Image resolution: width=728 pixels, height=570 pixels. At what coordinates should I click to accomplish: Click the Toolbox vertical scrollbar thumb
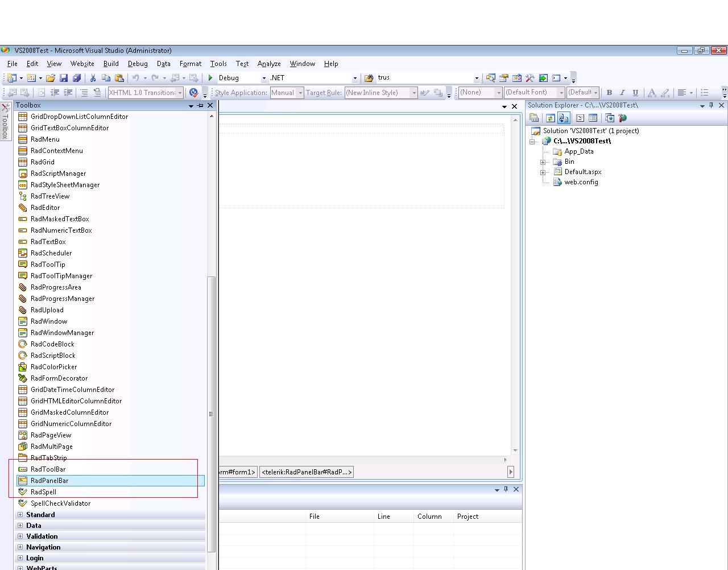pyautogui.click(x=211, y=413)
